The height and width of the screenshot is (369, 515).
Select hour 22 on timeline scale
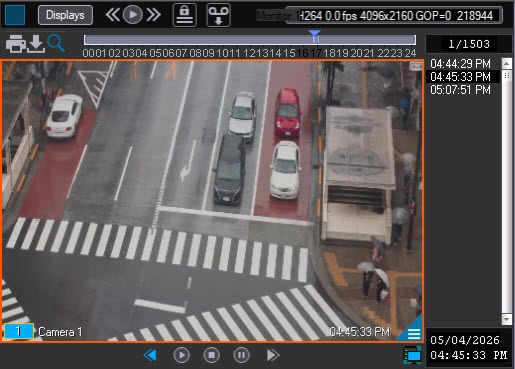pyautogui.click(x=383, y=53)
